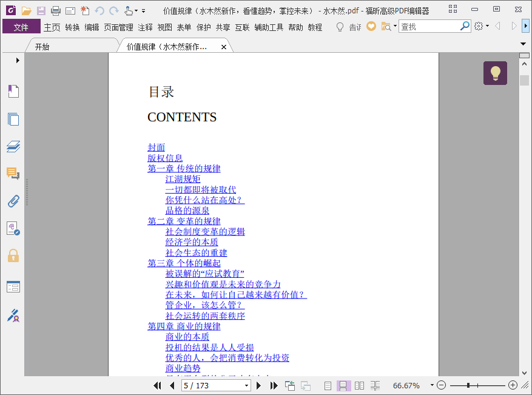Viewport: 532px width, 395px height.
Task: Redo the last action
Action: 114,11
